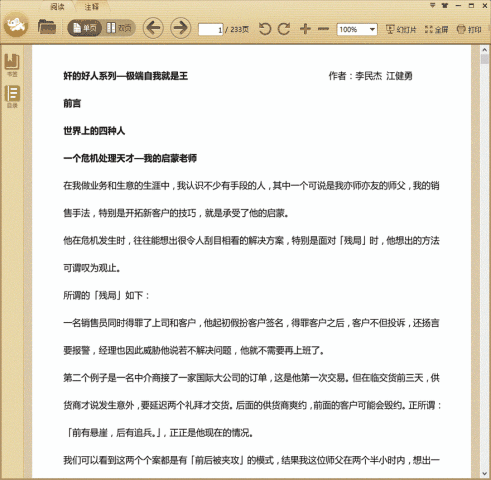Zoom out with the minus icon

coord(323,29)
